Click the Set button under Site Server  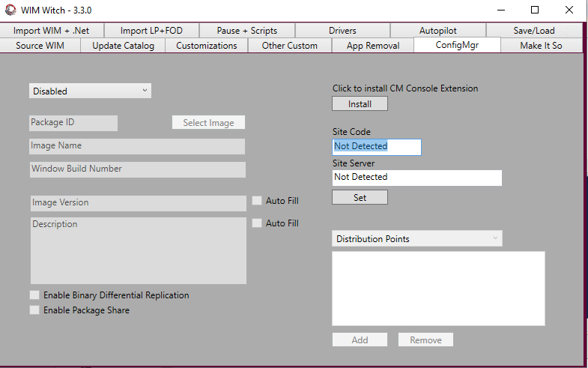[360, 197]
